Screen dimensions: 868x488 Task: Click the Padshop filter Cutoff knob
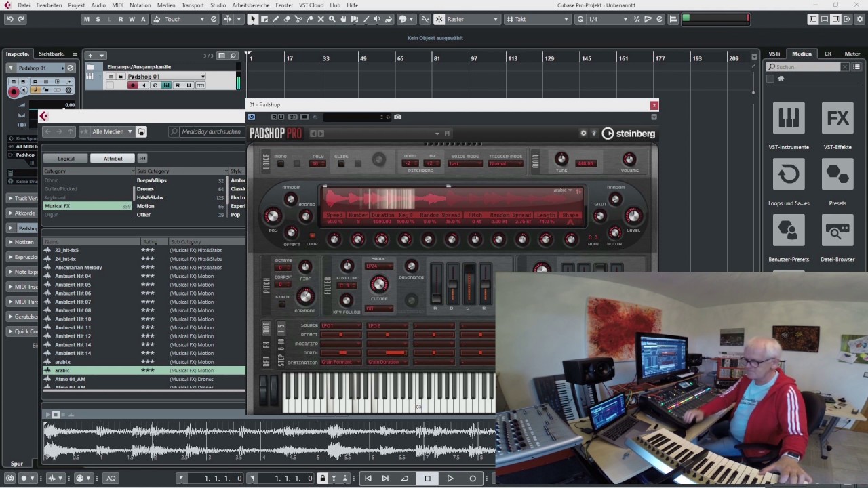[378, 284]
